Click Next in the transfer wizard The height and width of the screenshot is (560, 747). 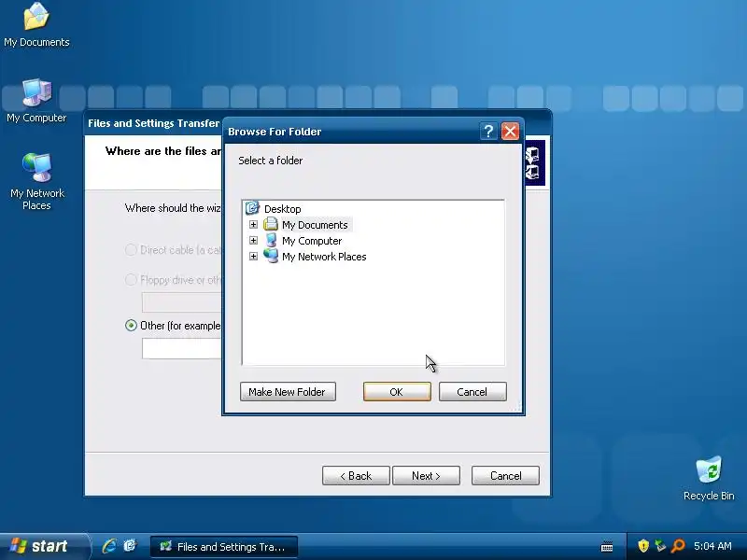tap(427, 476)
